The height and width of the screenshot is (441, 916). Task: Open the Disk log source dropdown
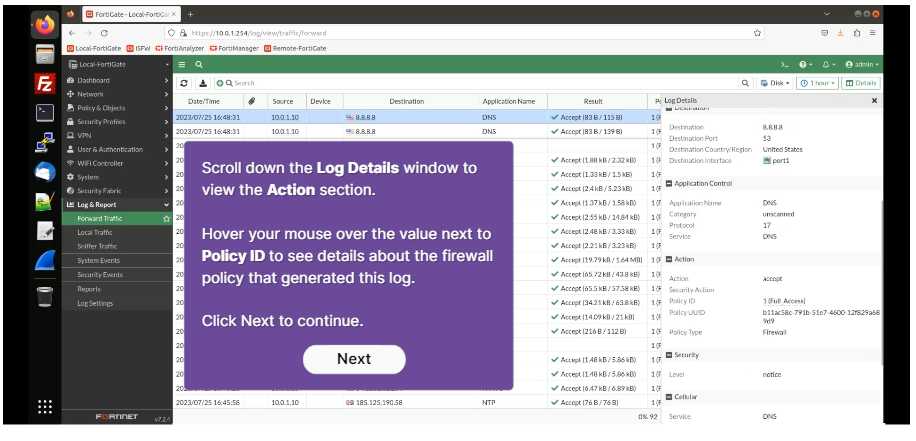pos(775,83)
